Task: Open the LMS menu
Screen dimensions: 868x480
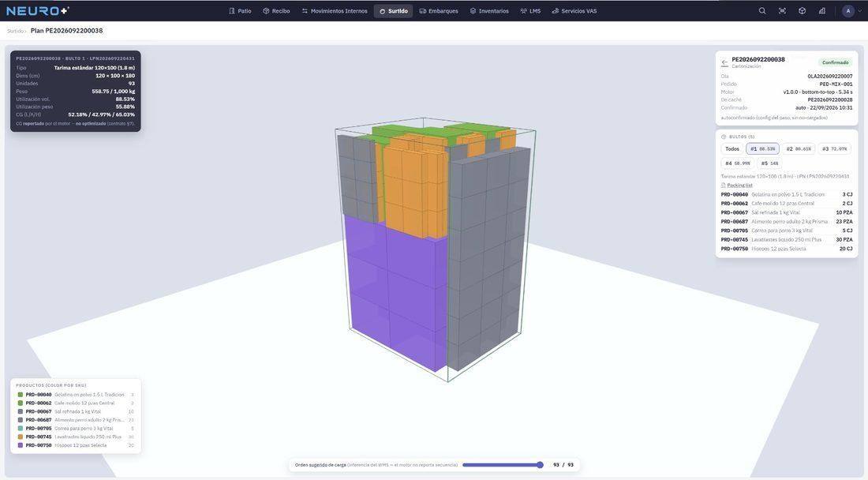Action: click(529, 11)
